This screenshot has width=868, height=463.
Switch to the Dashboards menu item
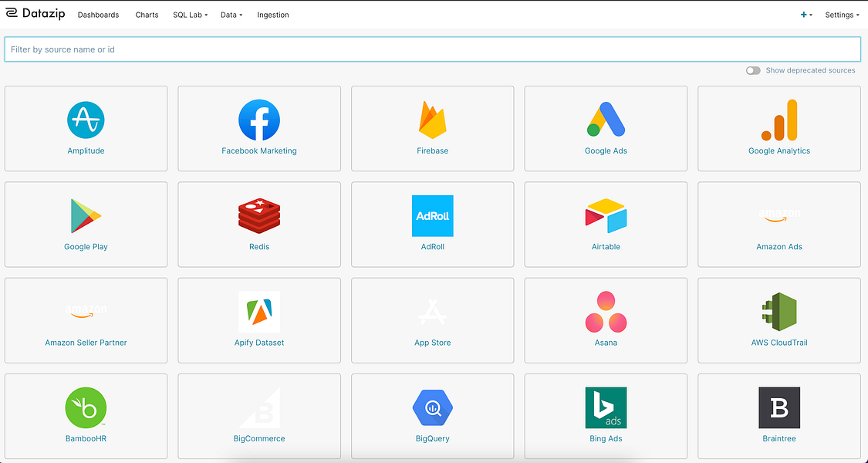coord(98,14)
